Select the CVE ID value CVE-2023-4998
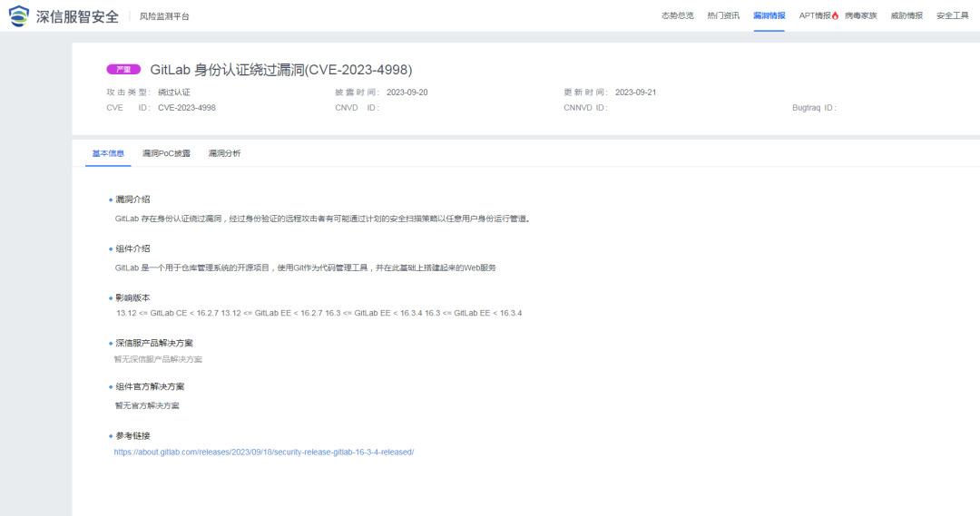Viewport: 980px width, 516px height. [187, 107]
